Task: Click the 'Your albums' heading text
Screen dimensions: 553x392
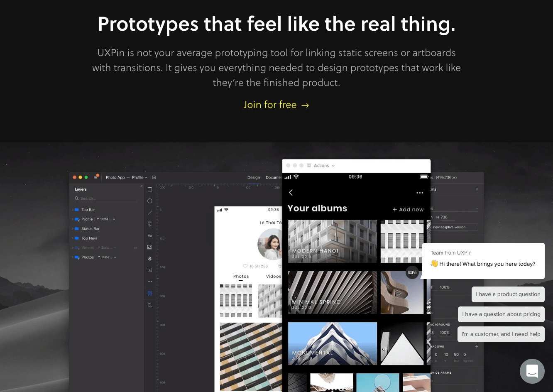Action: click(x=317, y=208)
